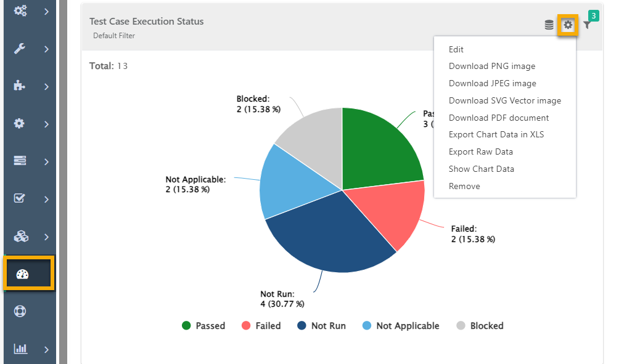Click the filter funnel icon with badge 3
The height and width of the screenshot is (364, 632).
pyautogui.click(x=587, y=25)
